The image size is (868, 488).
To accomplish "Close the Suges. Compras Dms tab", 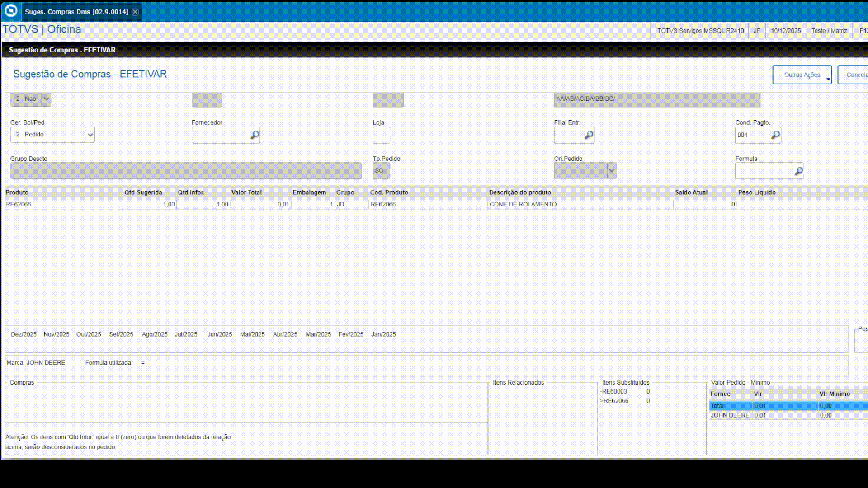I will tap(135, 12).
